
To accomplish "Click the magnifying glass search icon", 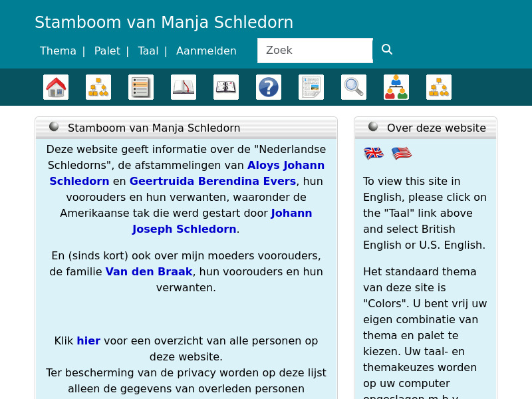I will click(x=354, y=87).
